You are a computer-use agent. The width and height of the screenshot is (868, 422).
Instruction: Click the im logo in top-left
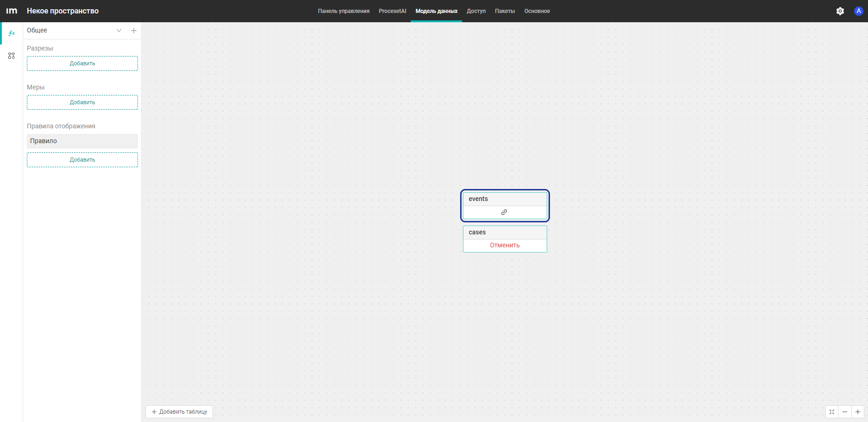point(12,11)
